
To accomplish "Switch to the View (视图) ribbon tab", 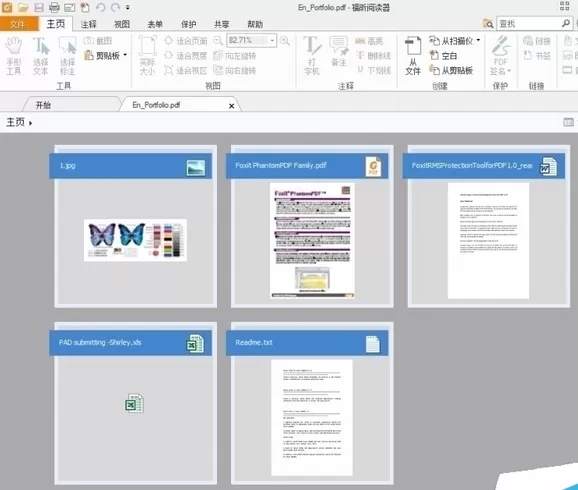I will coord(122,24).
